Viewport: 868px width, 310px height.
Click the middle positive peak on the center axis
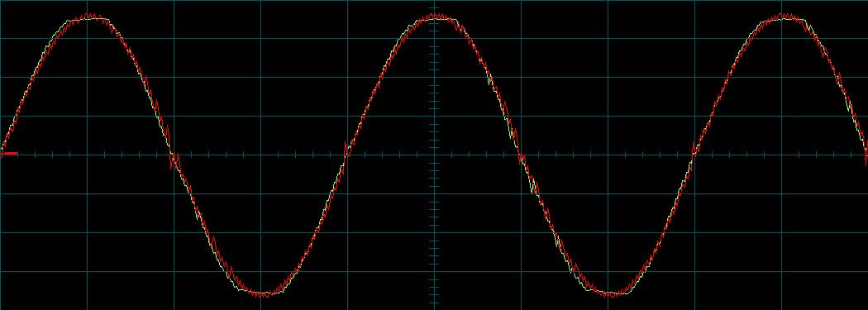click(x=435, y=17)
